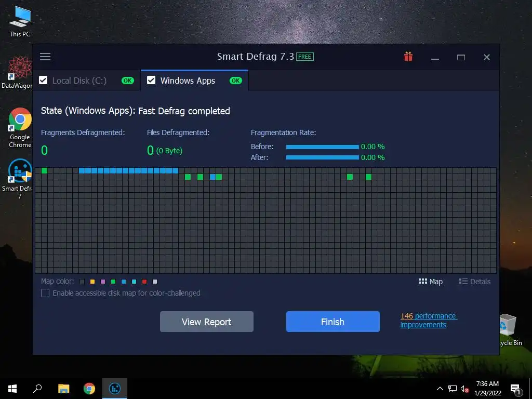Click the taskbar search magnifier
Viewport: 532px width, 399px height.
coord(37,389)
